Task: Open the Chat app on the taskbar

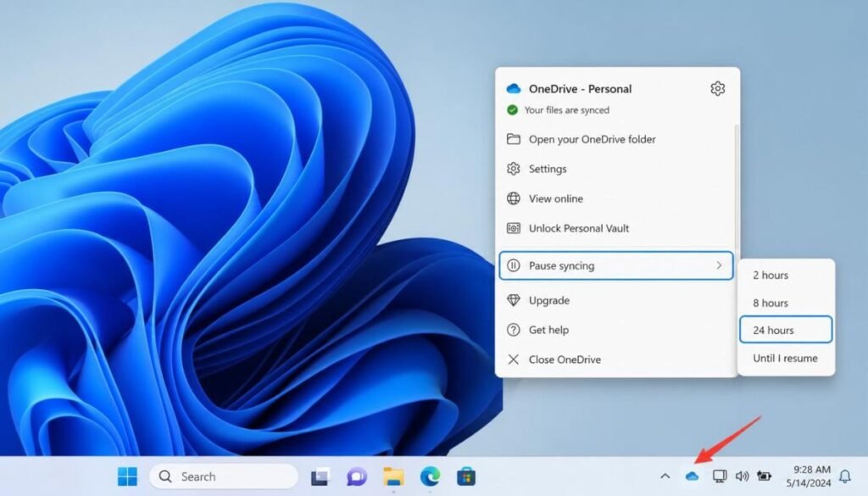Action: [357, 476]
